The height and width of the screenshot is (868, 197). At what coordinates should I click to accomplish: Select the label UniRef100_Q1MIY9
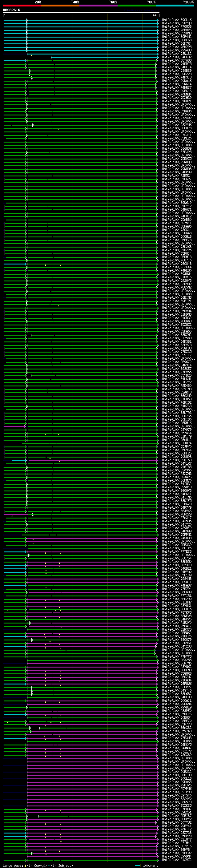pyautogui.click(x=177, y=436)
